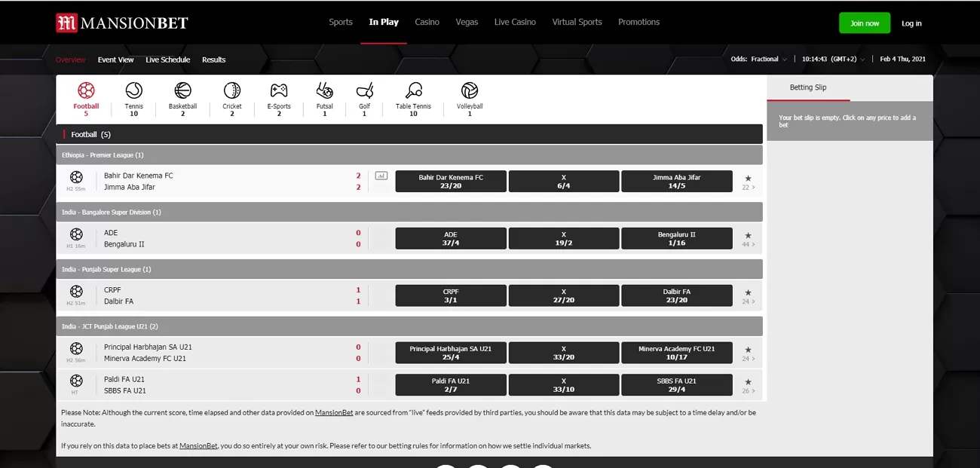Select the Basketball sport icon

pyautogui.click(x=182, y=91)
